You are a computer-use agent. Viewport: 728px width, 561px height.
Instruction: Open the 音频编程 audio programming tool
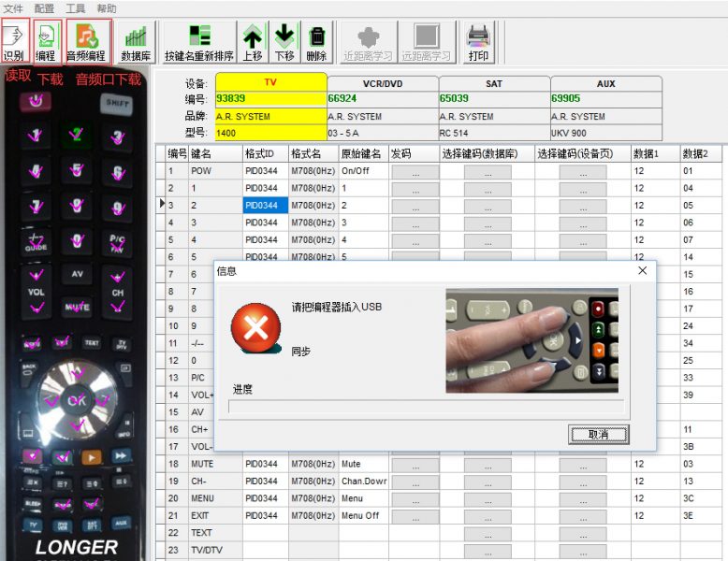(x=86, y=41)
